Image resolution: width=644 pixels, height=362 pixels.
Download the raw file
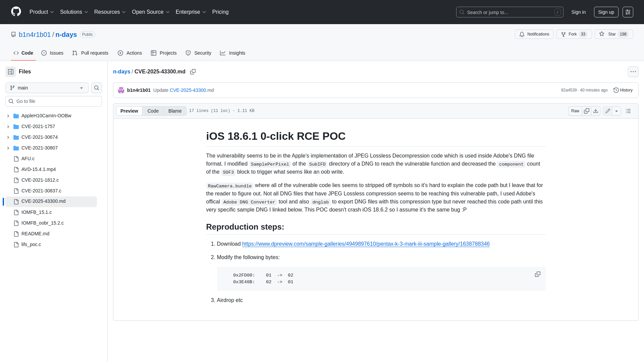(x=596, y=111)
